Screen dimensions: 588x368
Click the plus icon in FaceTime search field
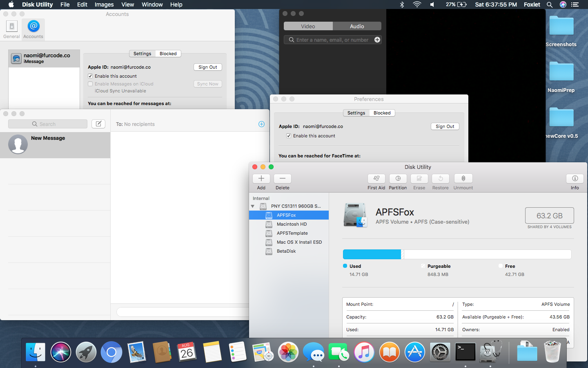pos(377,40)
